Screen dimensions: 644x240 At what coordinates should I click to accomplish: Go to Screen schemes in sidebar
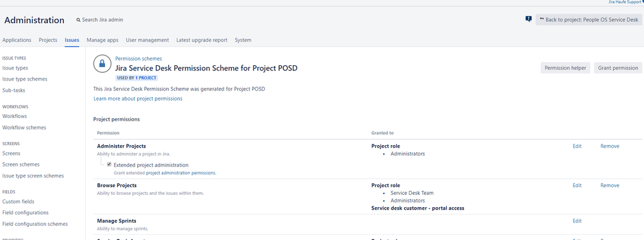[x=21, y=165]
